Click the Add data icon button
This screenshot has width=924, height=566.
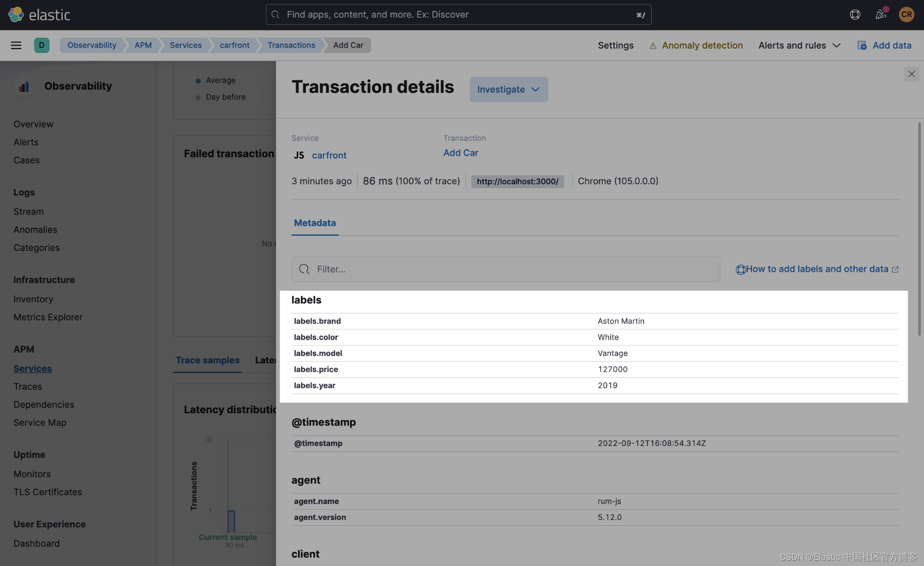point(862,45)
